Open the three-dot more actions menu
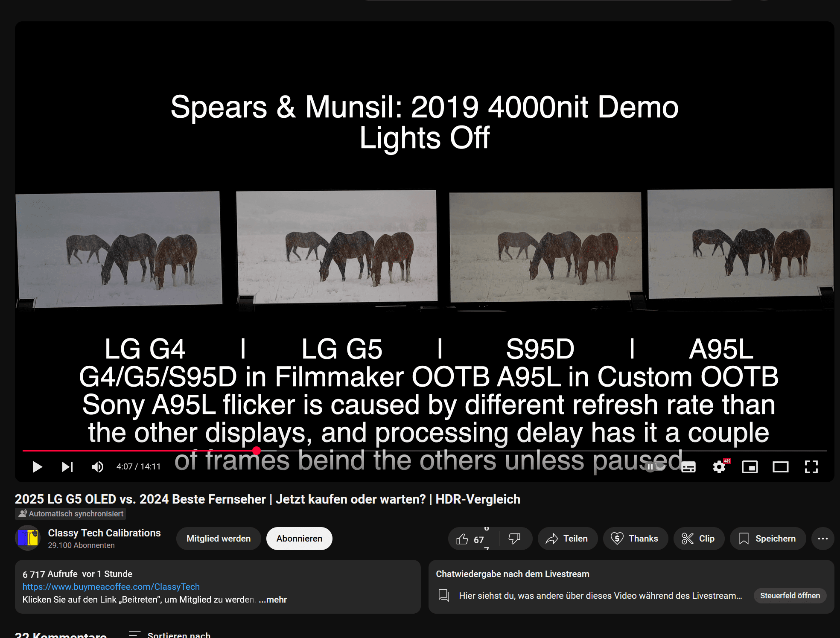The width and height of the screenshot is (840, 638). (822, 539)
